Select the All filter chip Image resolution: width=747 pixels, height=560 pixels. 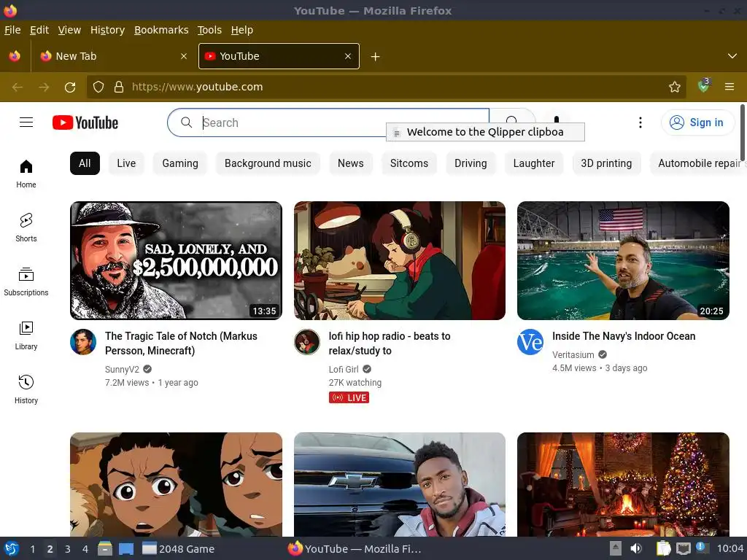coord(85,163)
